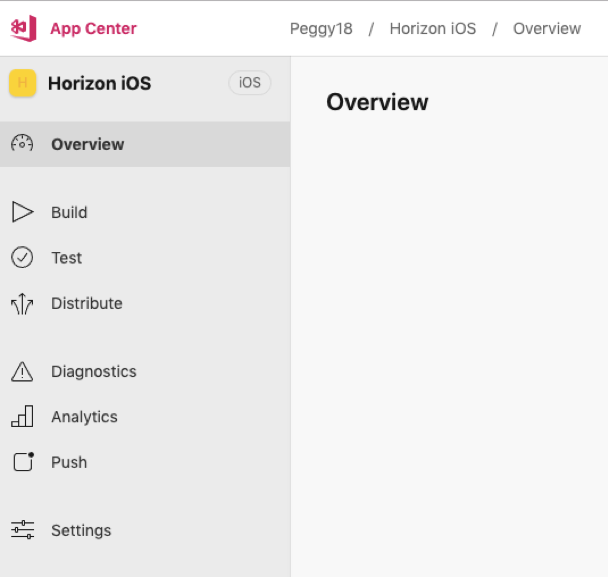608x577 pixels.
Task: Click the Overview speedometer icon
Action: click(x=22, y=144)
